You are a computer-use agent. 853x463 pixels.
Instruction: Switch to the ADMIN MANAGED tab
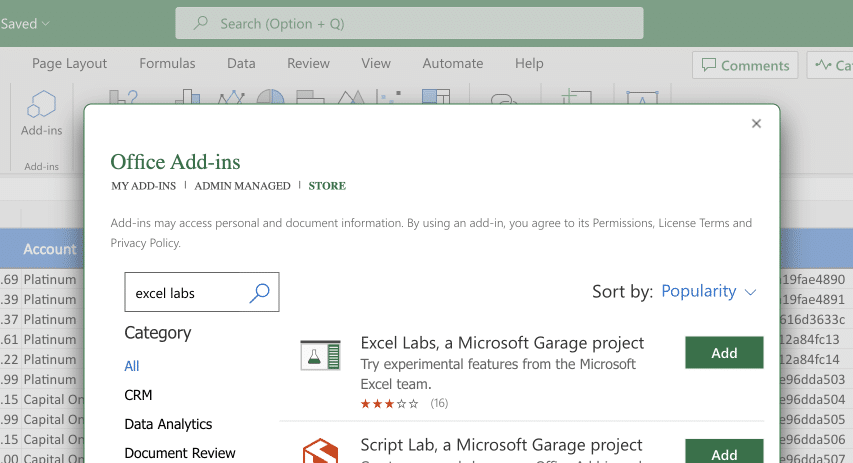click(x=243, y=186)
